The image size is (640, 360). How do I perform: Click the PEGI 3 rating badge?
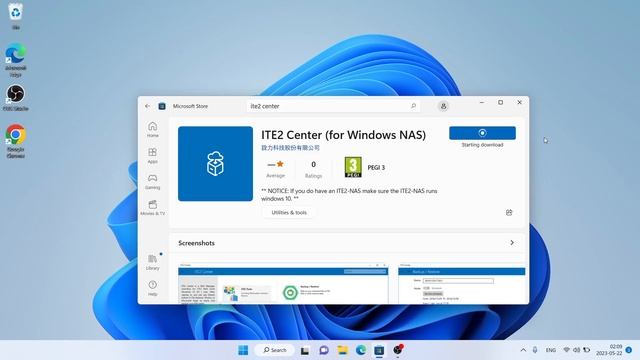point(353,167)
